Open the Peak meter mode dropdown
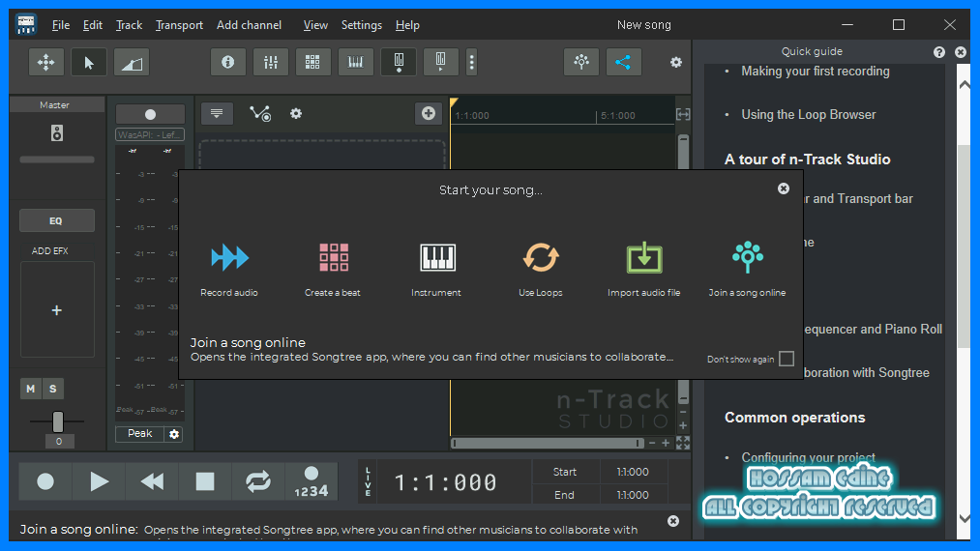This screenshot has width=980, height=551. [140, 434]
